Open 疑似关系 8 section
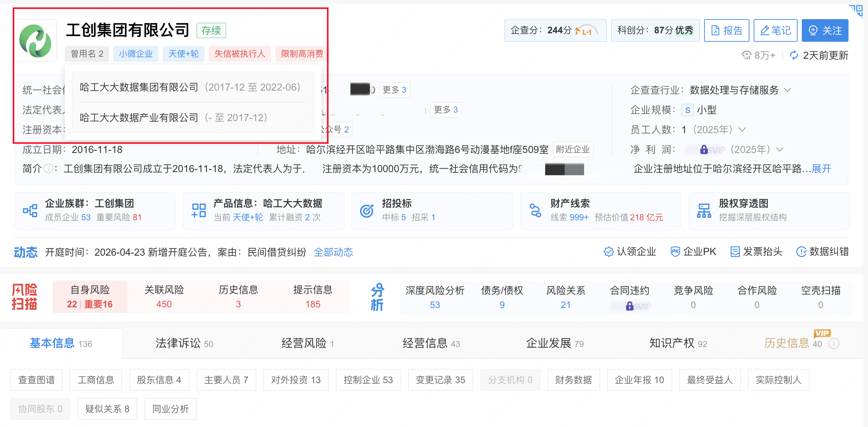The width and height of the screenshot is (868, 427). pyautogui.click(x=107, y=409)
